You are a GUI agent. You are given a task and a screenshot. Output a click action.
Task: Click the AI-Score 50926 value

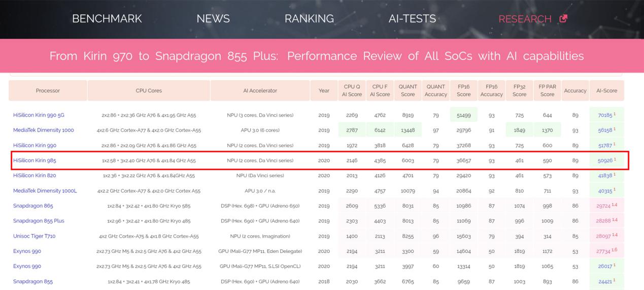point(605,160)
